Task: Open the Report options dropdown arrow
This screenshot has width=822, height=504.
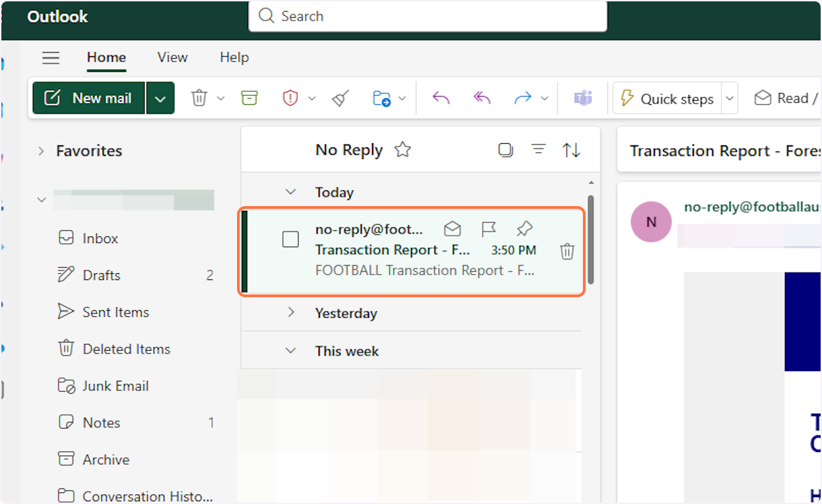Action: click(312, 99)
